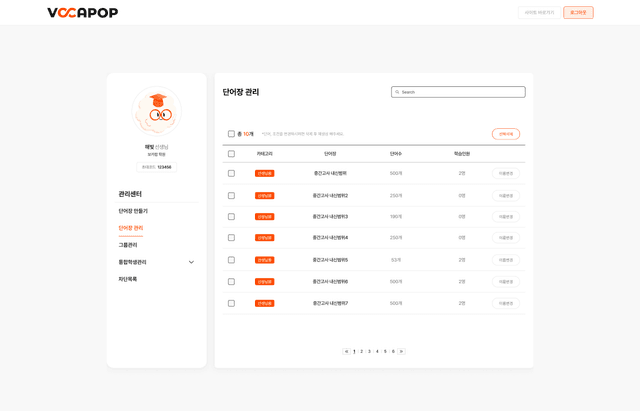Click the 관리센터 sidebar heading
The height and width of the screenshot is (411, 640).
click(130, 194)
